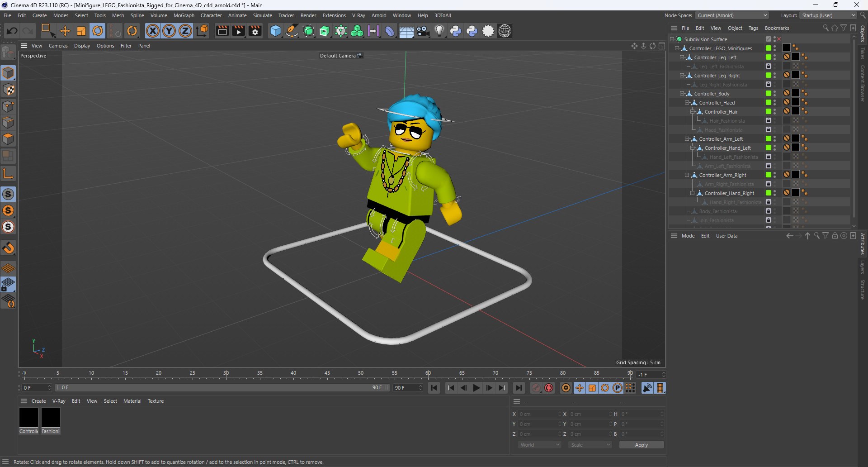
Task: Collapse Subdivision Surface tree node
Action: (672, 39)
